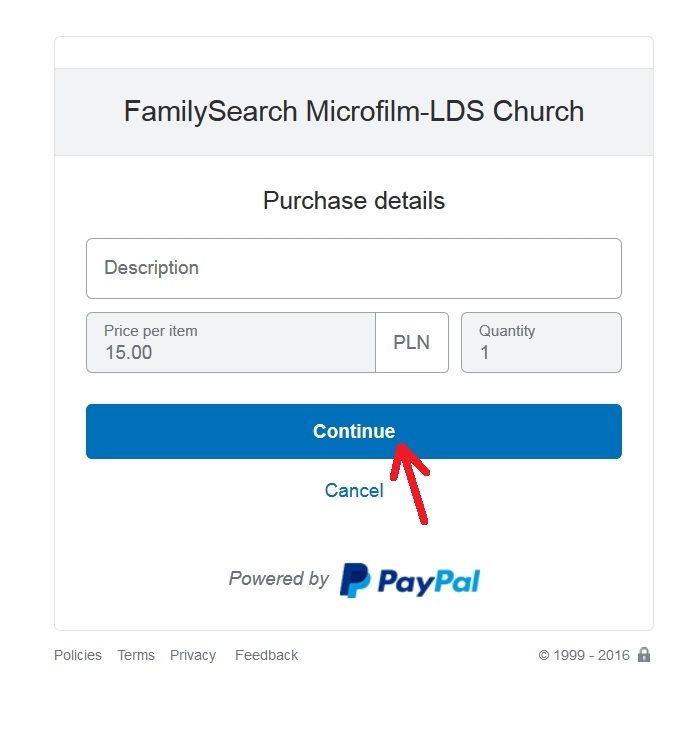Click the 15.00 price value
Screen dimensions: 689x732
point(129,352)
